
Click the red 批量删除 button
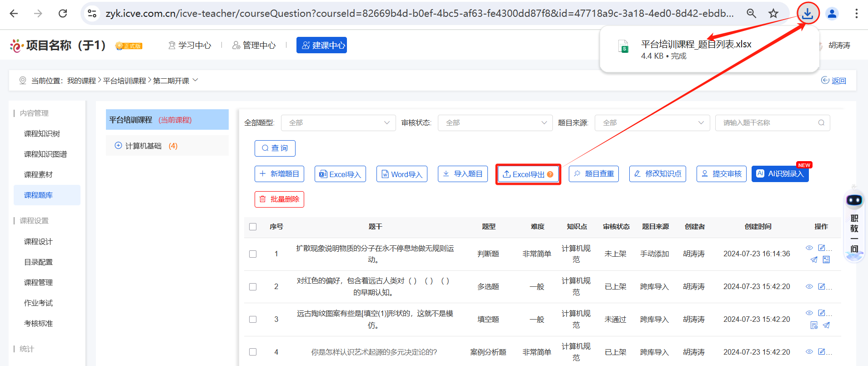tap(279, 199)
